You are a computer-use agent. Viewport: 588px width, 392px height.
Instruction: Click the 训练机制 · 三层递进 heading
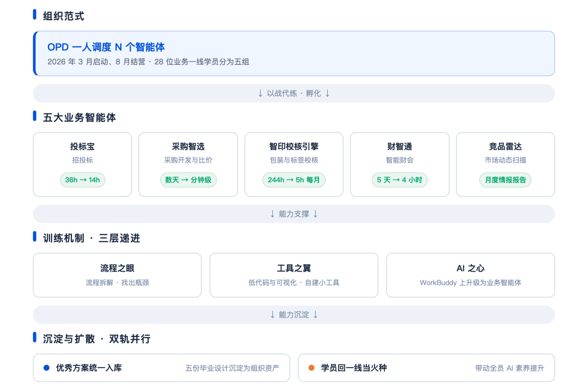click(91, 238)
